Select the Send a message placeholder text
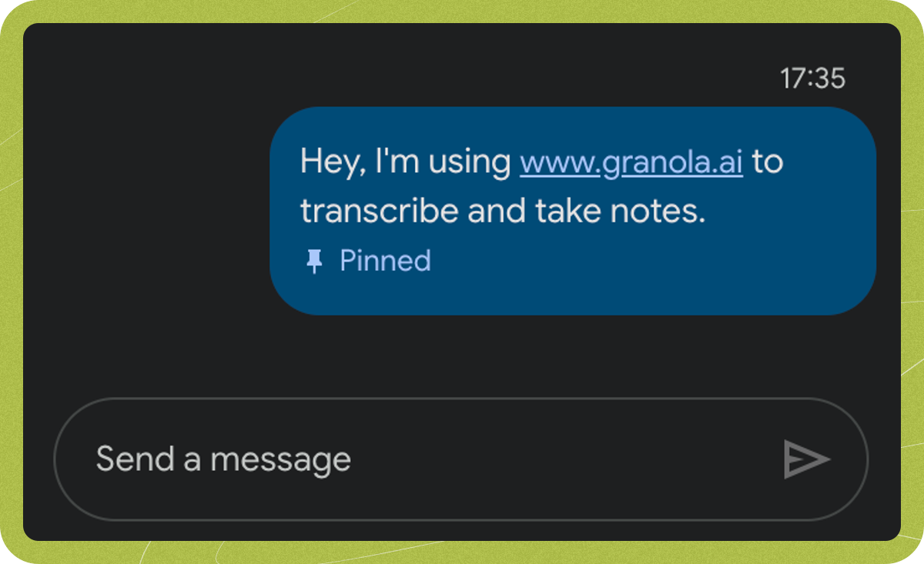 [x=223, y=459]
